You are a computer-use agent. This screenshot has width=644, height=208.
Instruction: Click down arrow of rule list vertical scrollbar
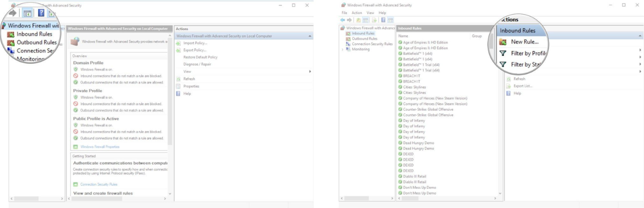(500, 194)
